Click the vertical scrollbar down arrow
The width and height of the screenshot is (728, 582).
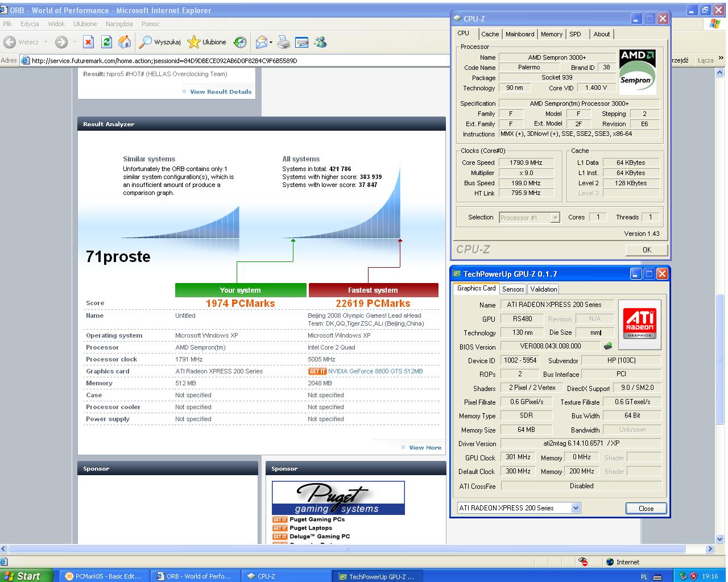(719, 539)
